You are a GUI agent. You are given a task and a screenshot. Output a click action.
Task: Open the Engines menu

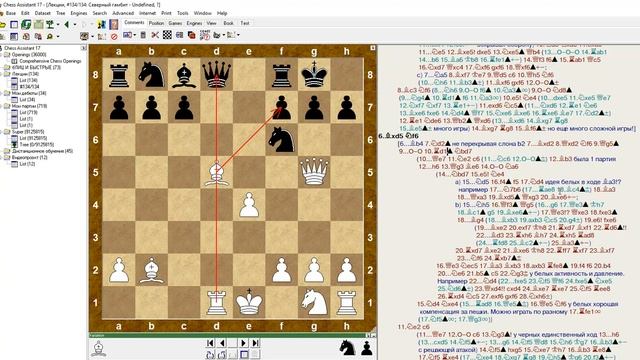click(79, 13)
